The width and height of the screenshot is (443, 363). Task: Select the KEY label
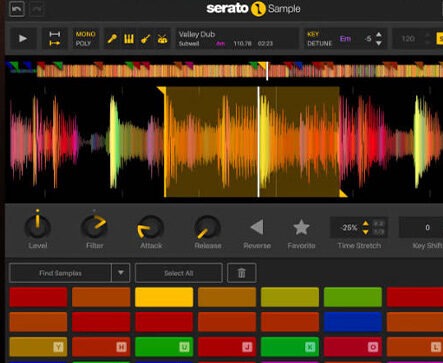[x=313, y=34]
